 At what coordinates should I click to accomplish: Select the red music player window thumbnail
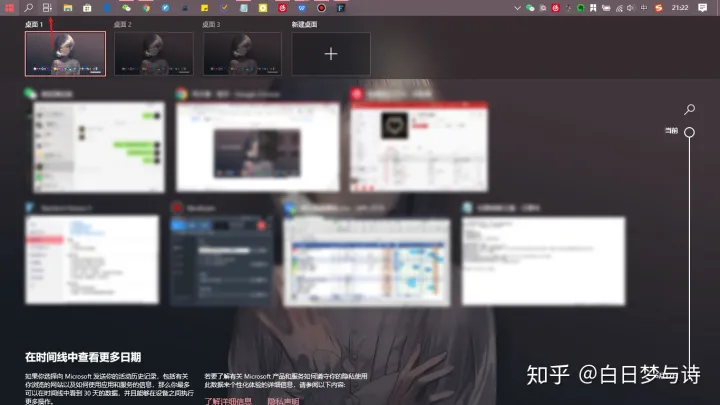coord(419,146)
